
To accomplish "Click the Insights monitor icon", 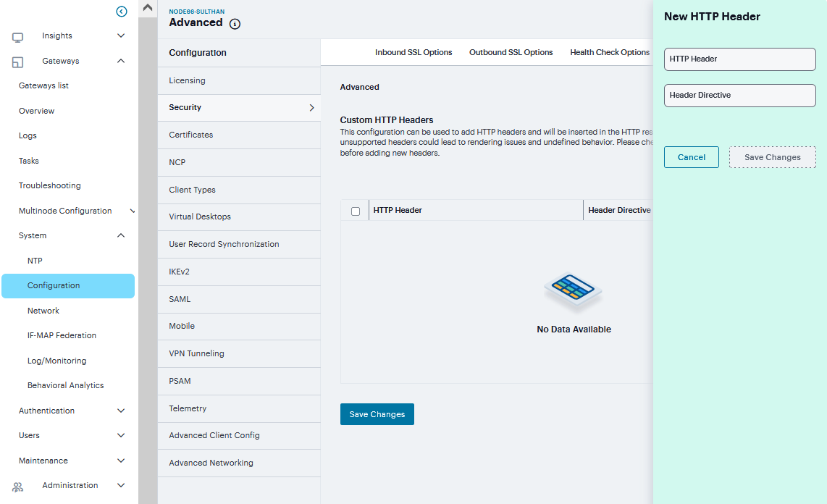I will (x=18, y=37).
